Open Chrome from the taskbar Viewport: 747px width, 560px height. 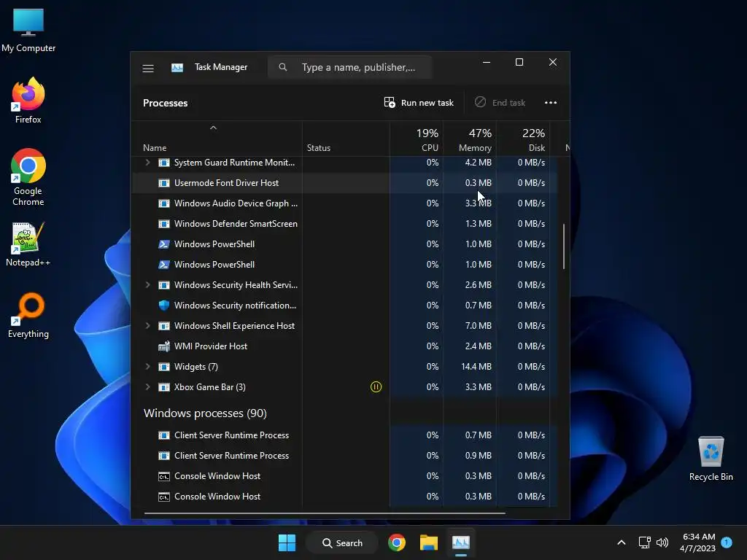(x=397, y=542)
